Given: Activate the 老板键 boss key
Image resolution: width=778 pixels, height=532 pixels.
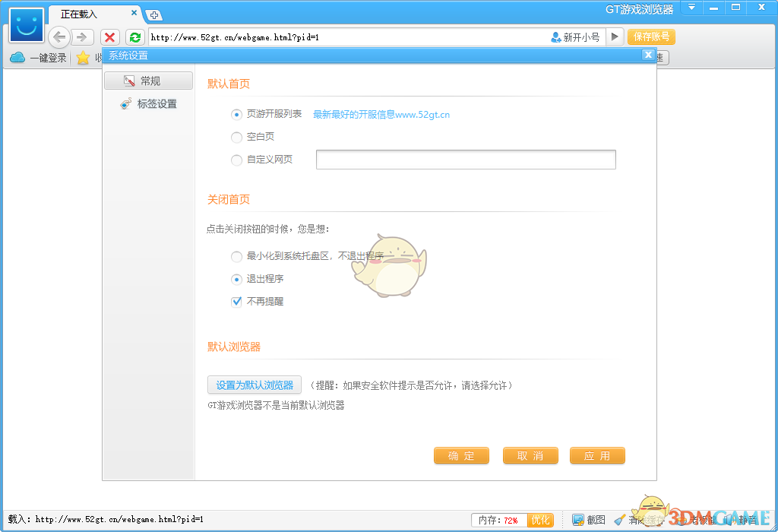Looking at the screenshot, I should 701,521.
